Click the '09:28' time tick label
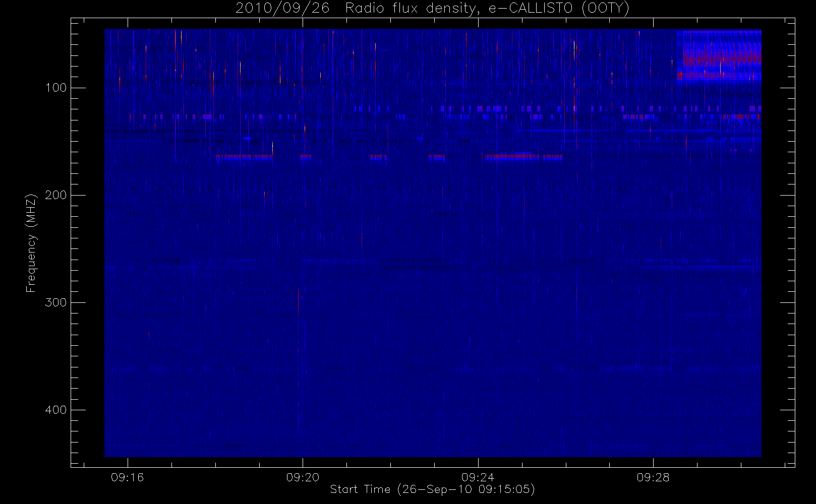This screenshot has height=504, width=816. pyautogui.click(x=653, y=477)
